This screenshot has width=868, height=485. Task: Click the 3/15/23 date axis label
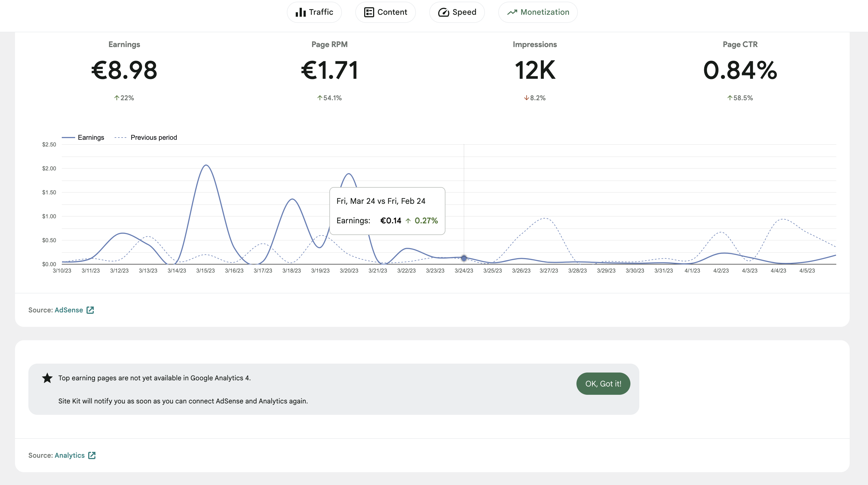[x=205, y=271]
